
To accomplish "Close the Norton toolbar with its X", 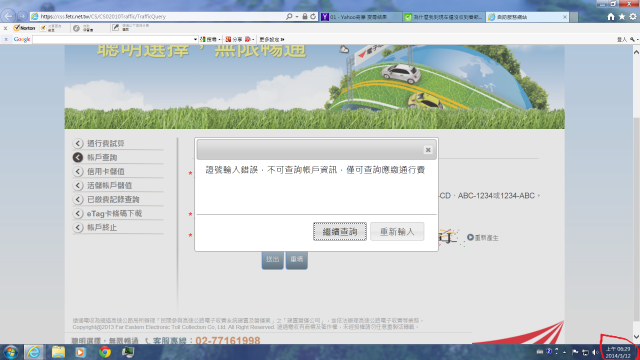I will click(5, 28).
